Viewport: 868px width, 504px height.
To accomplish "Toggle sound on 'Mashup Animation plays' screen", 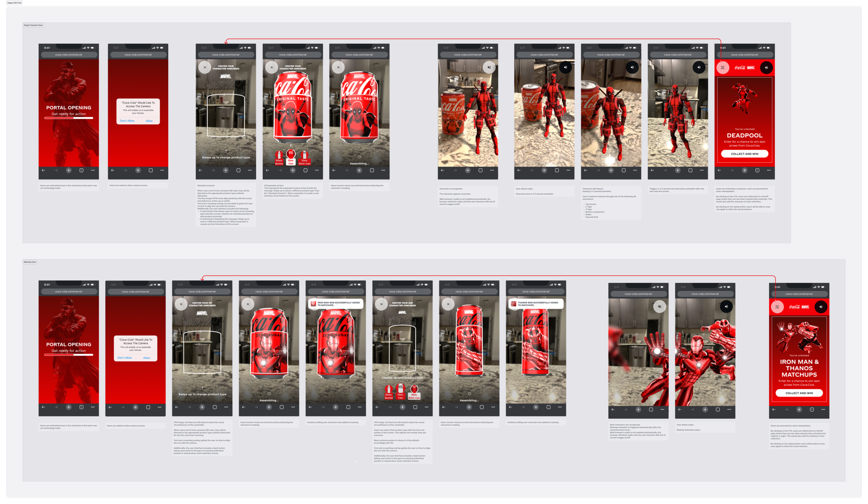I will pos(726,307).
